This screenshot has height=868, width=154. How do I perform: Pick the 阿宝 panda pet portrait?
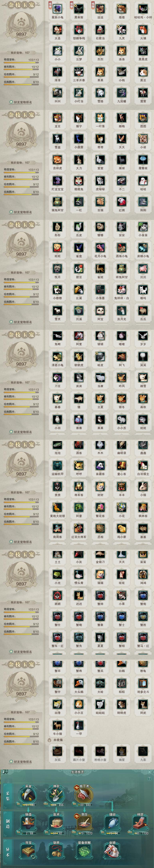(x=100, y=310)
